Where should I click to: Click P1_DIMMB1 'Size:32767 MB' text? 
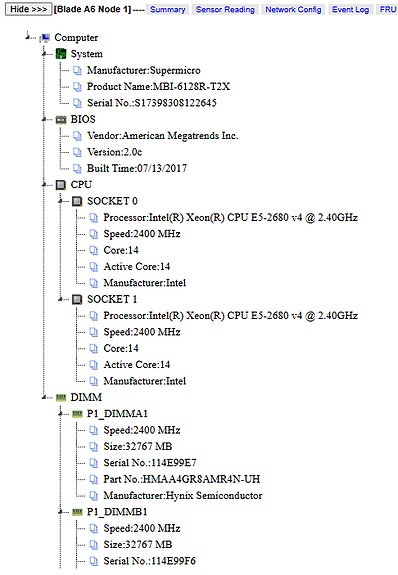138,545
